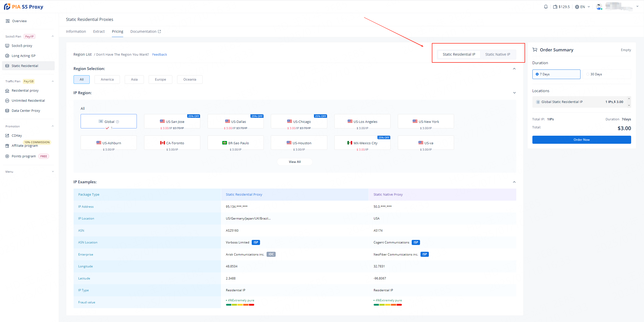Click the CDKey sidebar icon
The image size is (644, 322).
(7, 135)
